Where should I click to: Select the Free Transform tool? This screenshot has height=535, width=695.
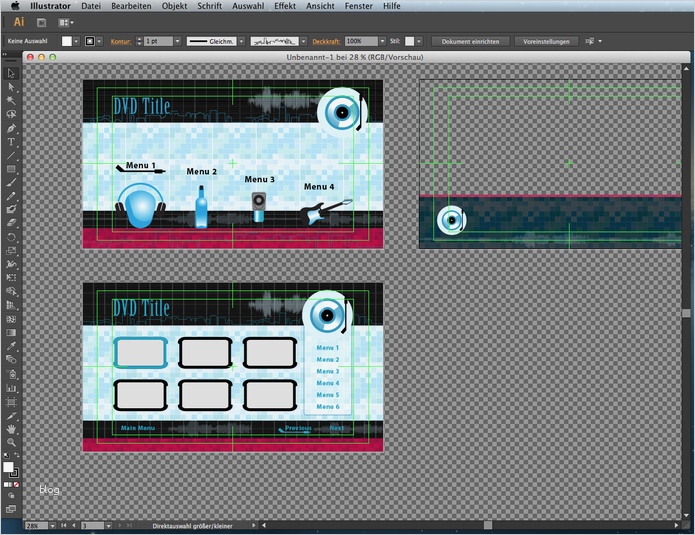coord(11,277)
